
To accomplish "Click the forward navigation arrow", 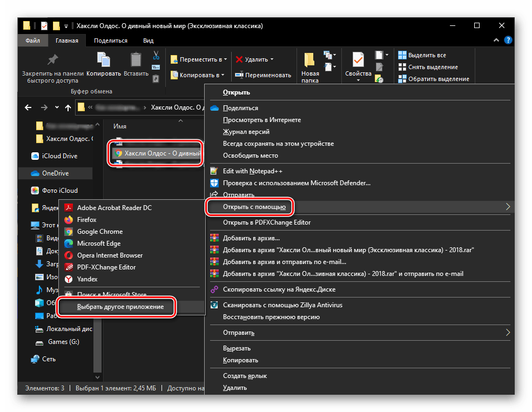I will pos(44,107).
